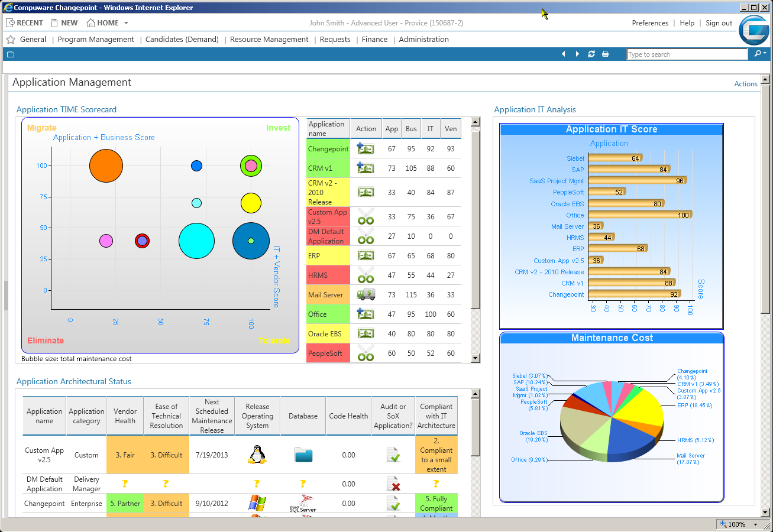The image size is (773, 532).
Task: Click the Compuware logo icon
Action: [753, 30]
